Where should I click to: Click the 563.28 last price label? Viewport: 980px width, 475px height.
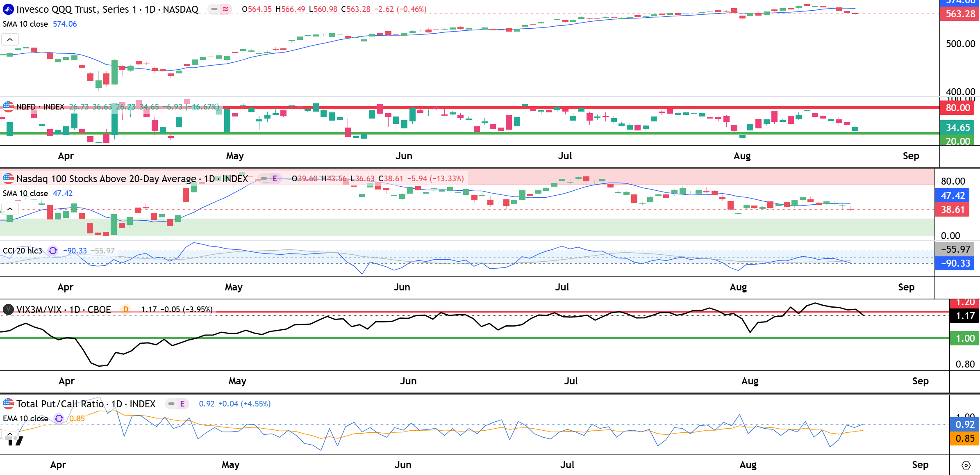point(960,14)
